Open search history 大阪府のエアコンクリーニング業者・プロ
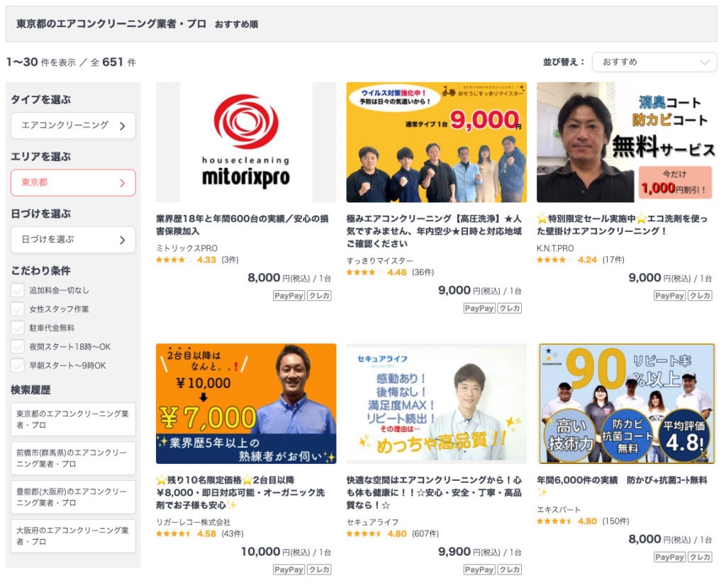Screen dimensions: 726x588 73,536
